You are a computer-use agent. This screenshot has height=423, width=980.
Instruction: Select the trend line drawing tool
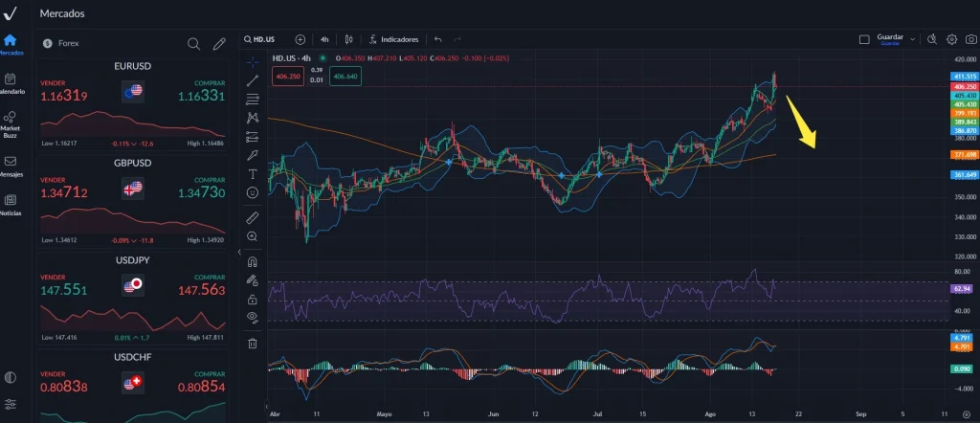[253, 80]
